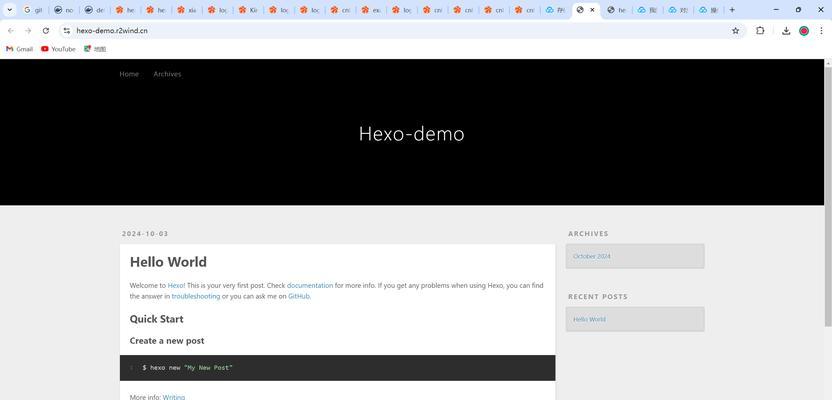The image size is (832, 400).
Task: Open the Home nav link
Action: coord(129,74)
